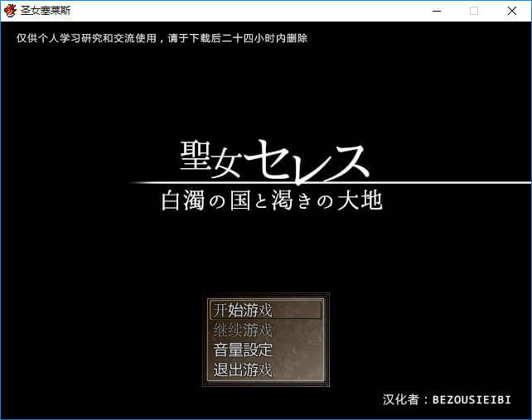532x420 pixels.
Task: Maximize the game window
Action: (x=474, y=11)
